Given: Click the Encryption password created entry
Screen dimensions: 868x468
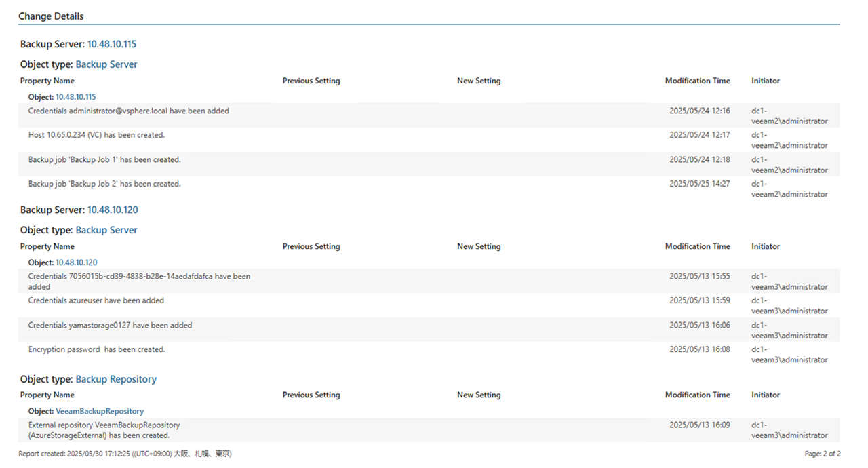Looking at the screenshot, I should click(x=96, y=349).
